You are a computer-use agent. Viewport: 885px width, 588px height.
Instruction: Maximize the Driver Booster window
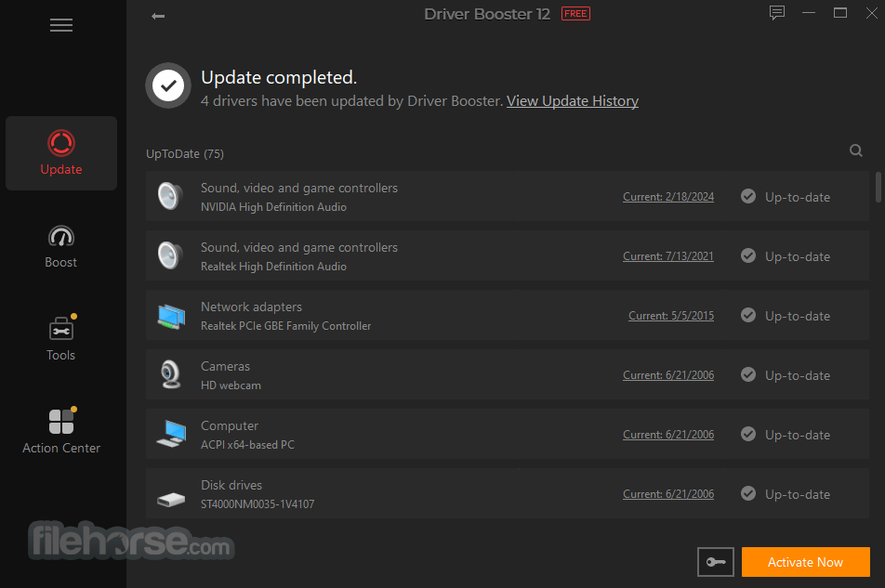[840, 13]
